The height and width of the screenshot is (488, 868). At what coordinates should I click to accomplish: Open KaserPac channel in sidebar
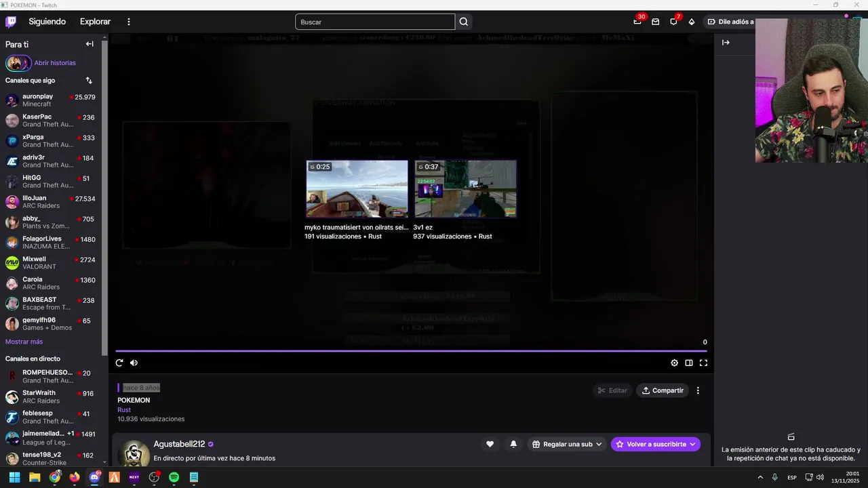click(51, 121)
